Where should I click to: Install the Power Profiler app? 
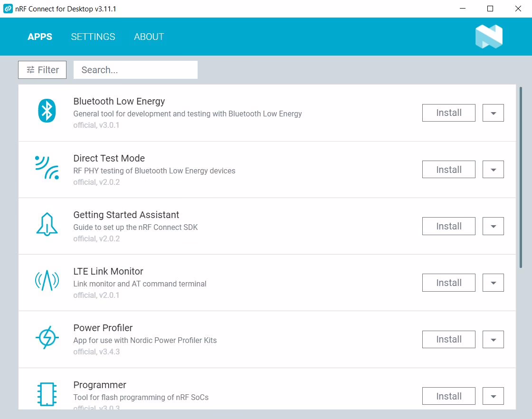pos(448,339)
